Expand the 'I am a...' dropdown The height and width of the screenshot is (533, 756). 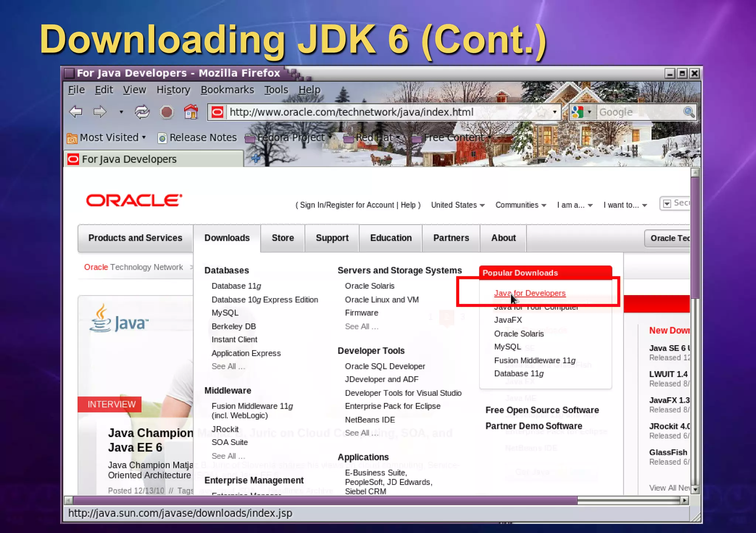575,205
